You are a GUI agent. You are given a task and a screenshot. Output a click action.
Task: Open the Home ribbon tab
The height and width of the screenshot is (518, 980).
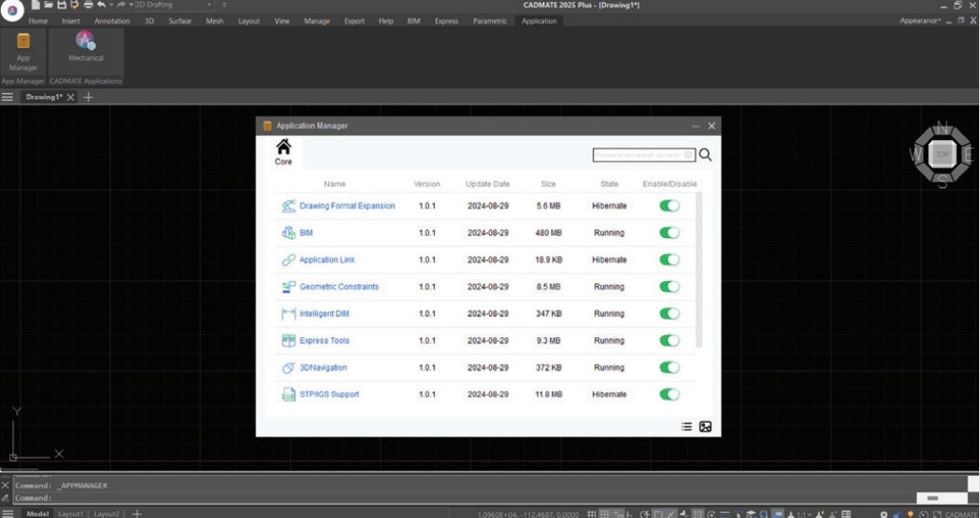pyautogui.click(x=37, y=21)
